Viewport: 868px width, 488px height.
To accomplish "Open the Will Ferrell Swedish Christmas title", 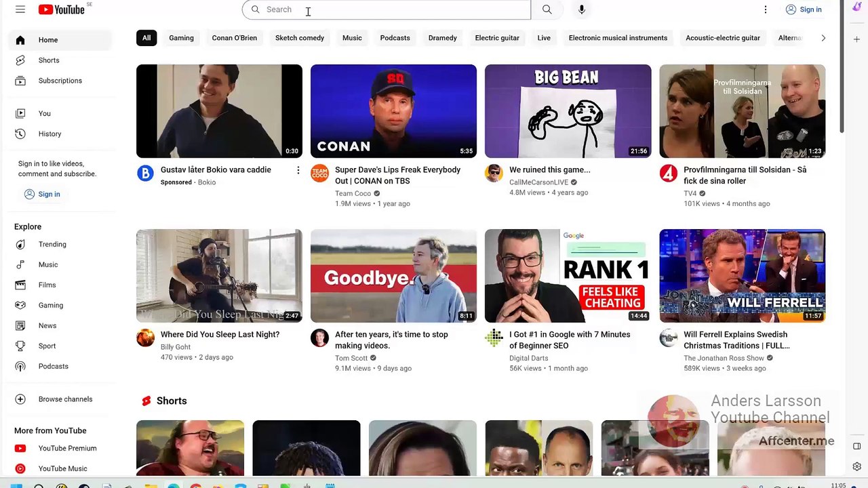I will pos(736,340).
